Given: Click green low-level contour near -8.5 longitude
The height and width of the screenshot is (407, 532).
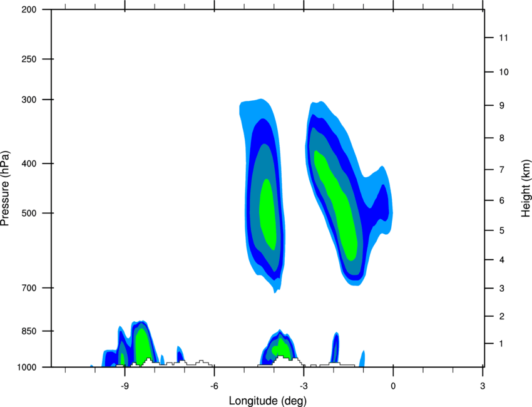Looking at the screenshot, I should [x=143, y=346].
